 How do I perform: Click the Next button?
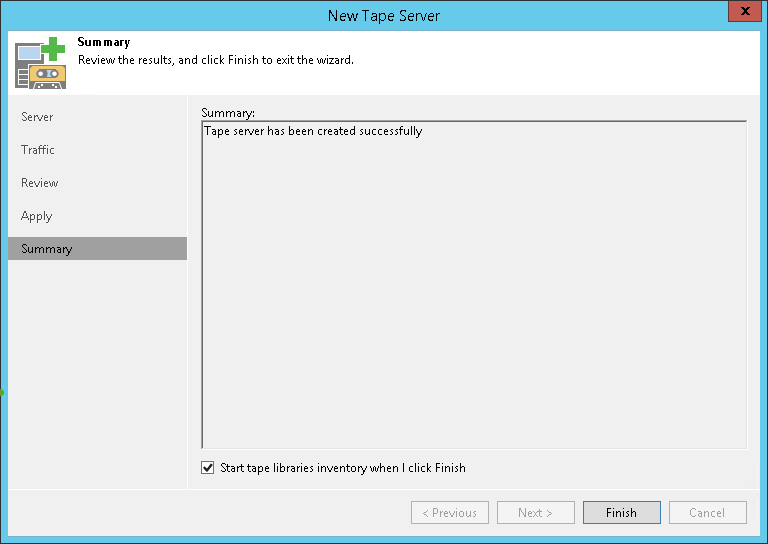coord(535,513)
